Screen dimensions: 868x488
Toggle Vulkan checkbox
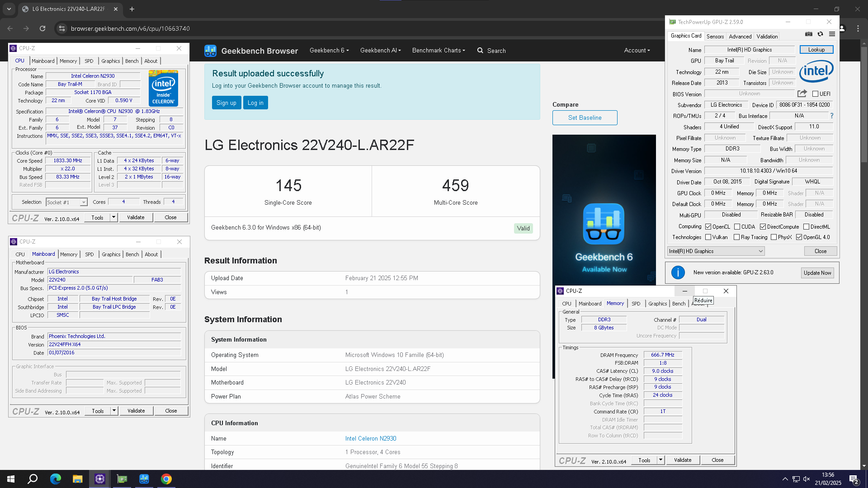708,237
